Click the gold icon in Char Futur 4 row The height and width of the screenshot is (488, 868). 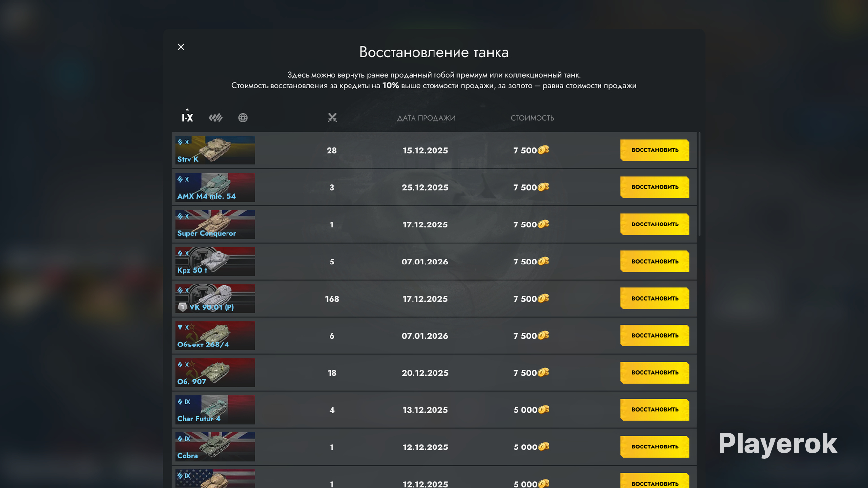544,410
